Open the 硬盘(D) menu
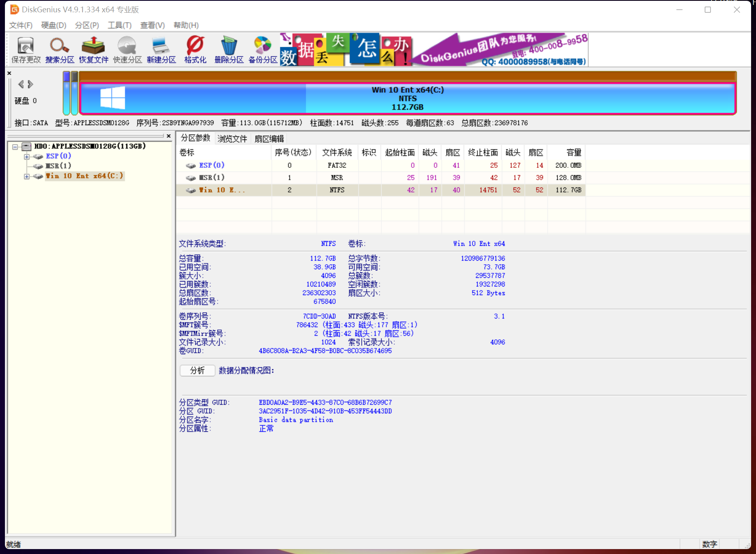Screen dimensions: 756x554 pos(54,25)
